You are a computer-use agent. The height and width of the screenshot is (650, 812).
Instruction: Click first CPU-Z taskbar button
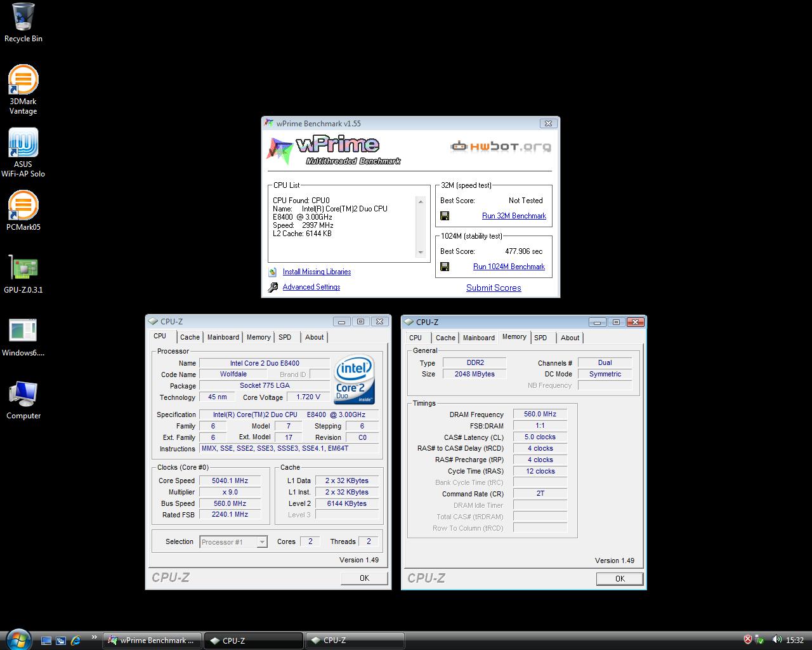[254, 640]
